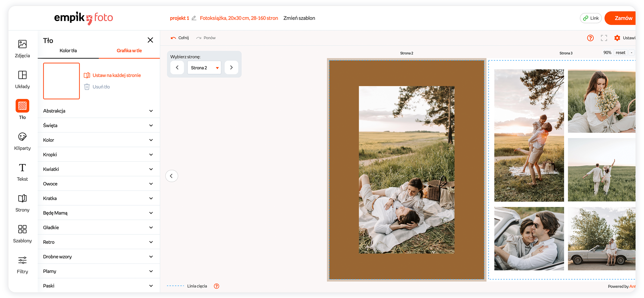Viewport: 644px width, 298px height.
Task: Switch to the Grafika w tle tab
Action: (x=129, y=50)
